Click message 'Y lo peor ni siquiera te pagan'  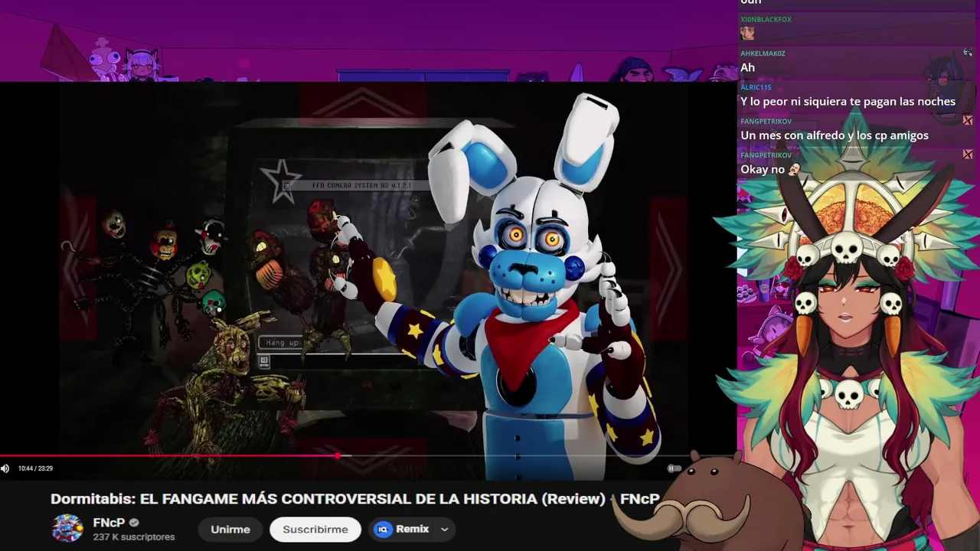[x=848, y=102]
